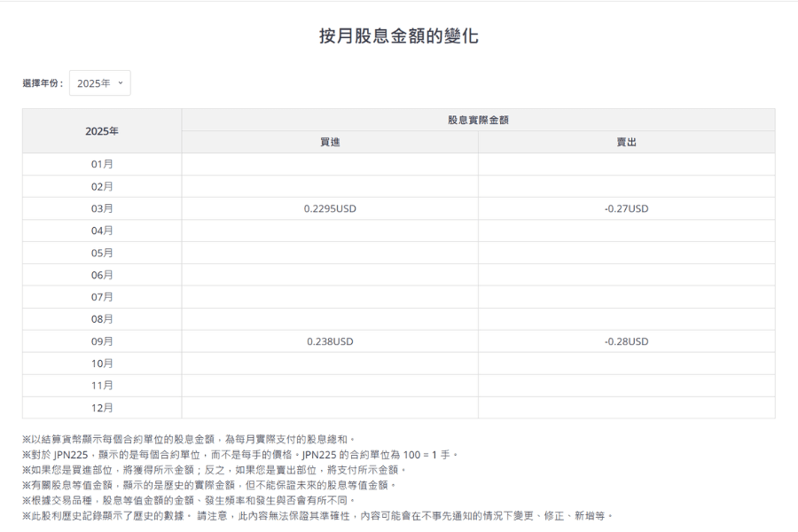The height and width of the screenshot is (532, 798).
Task: Select the empty 06月 buy cell
Action: click(329, 275)
